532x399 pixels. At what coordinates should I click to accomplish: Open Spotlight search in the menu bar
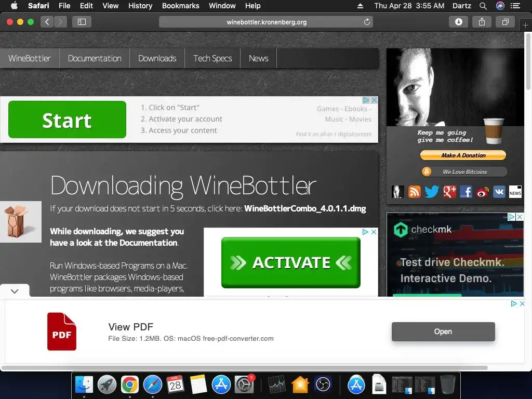(483, 6)
